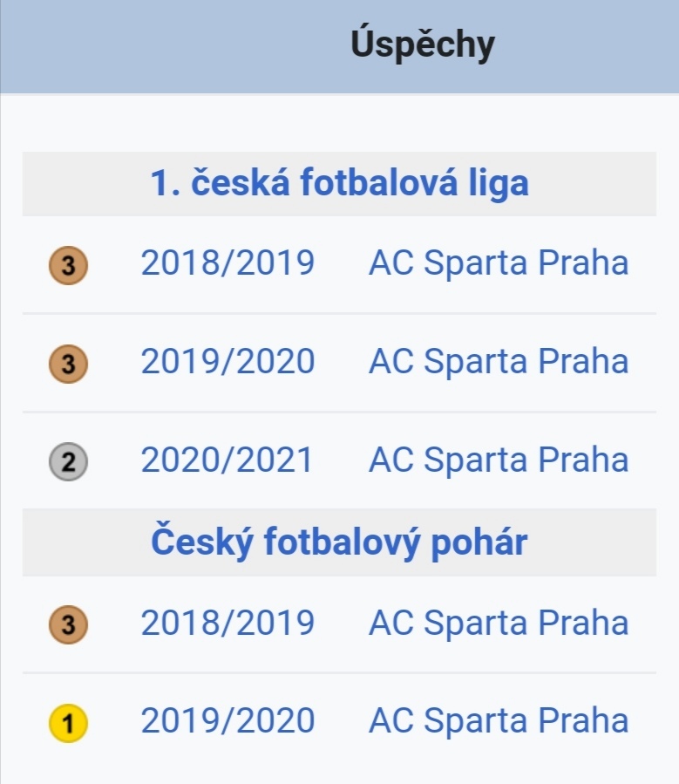Click the bronze medal in Český fotbalový pohár
The height and width of the screenshot is (784, 679).
(x=69, y=624)
